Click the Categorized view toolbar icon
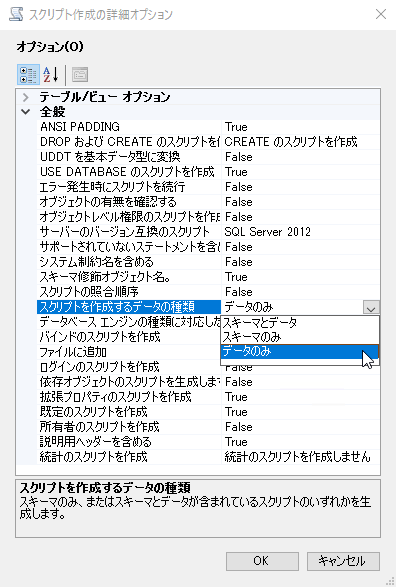 pyautogui.click(x=28, y=74)
